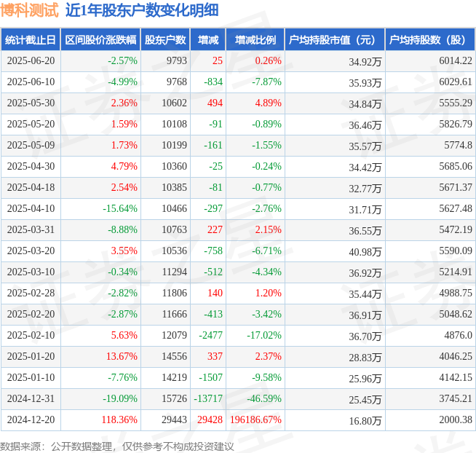Click the change value 494
Viewport: 476px width, 453px height.
pyautogui.click(x=215, y=103)
